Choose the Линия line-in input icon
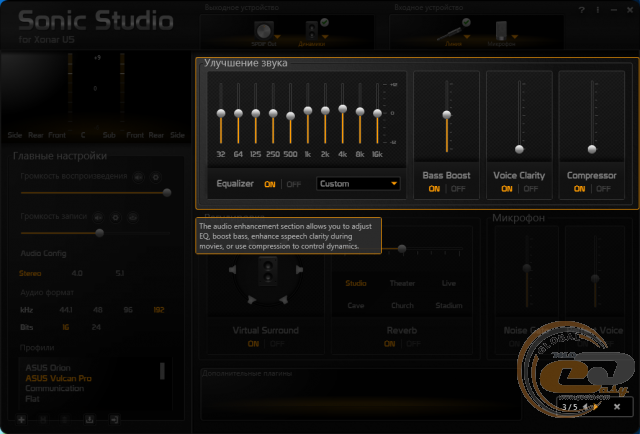This screenshot has height=434, width=640. (x=449, y=32)
